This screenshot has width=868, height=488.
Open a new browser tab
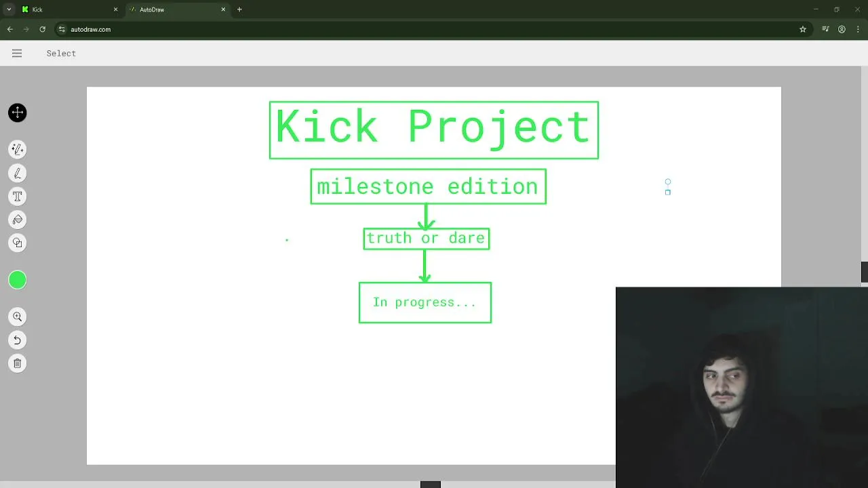[239, 9]
